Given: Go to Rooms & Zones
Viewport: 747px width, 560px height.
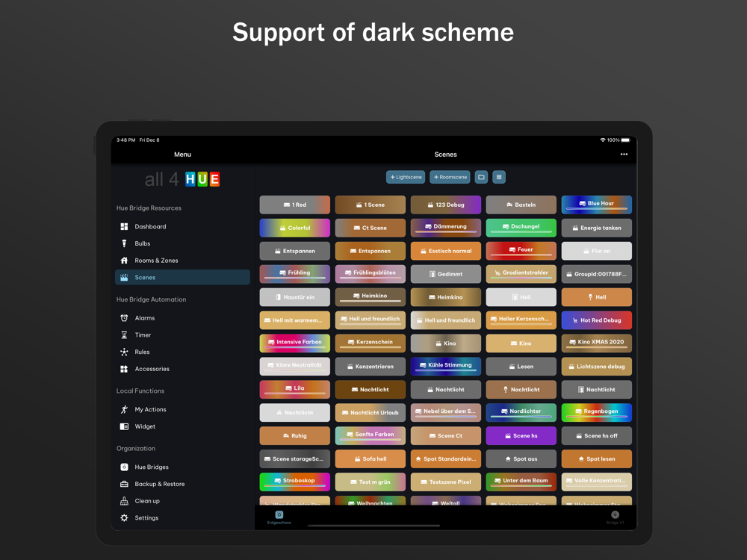Looking at the screenshot, I should 182,261.
